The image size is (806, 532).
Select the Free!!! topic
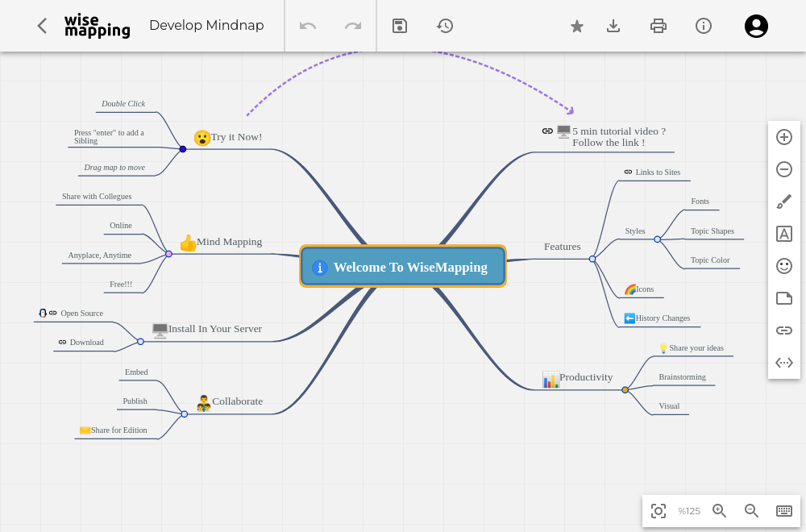point(121,285)
